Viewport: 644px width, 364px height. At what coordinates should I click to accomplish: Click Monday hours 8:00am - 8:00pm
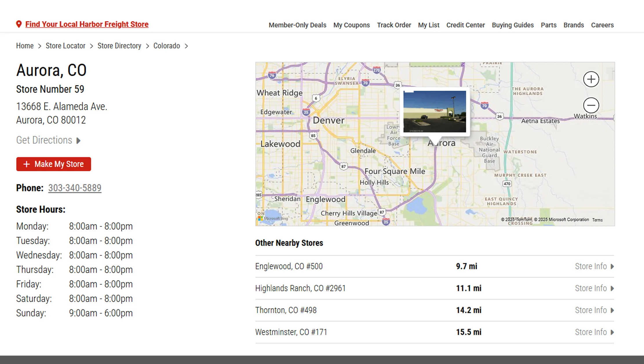click(x=101, y=226)
